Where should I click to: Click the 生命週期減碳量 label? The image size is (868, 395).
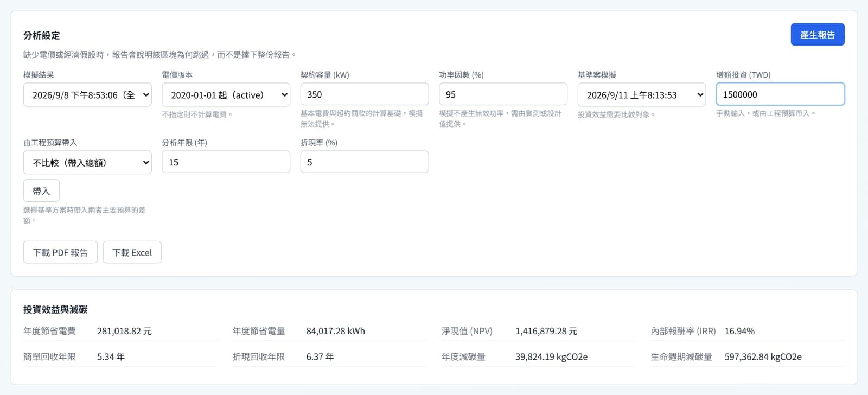(681, 357)
